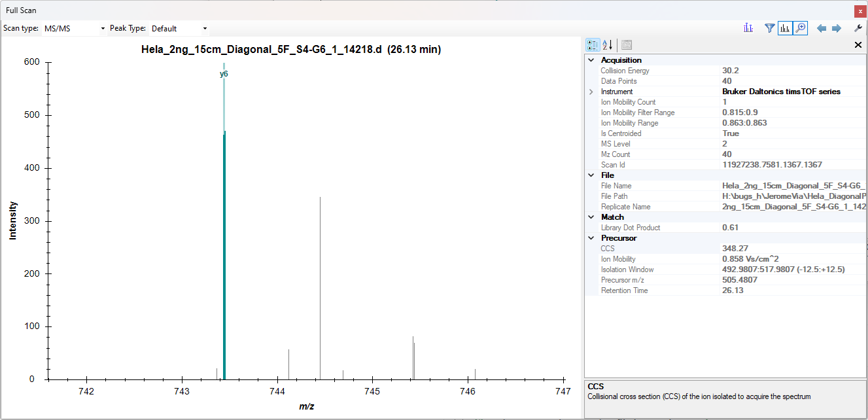Go to previous scan with left arrow
Screen dimensions: 868x420
pyautogui.click(x=822, y=28)
